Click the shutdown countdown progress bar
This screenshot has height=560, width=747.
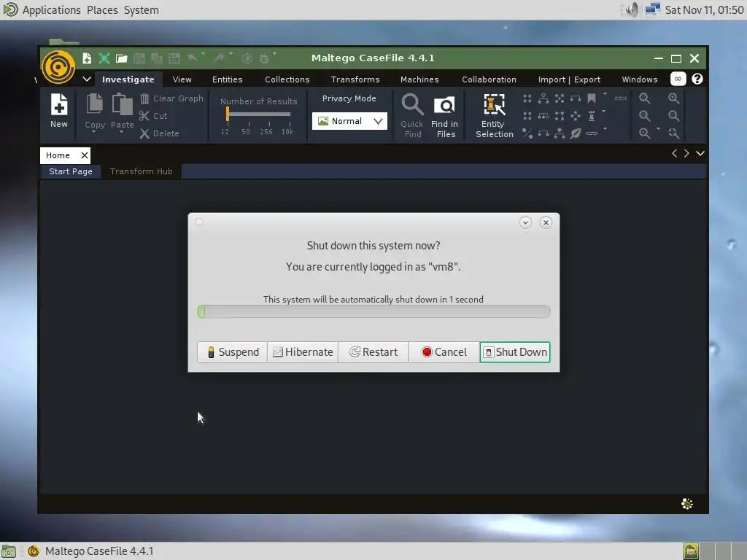pyautogui.click(x=374, y=311)
